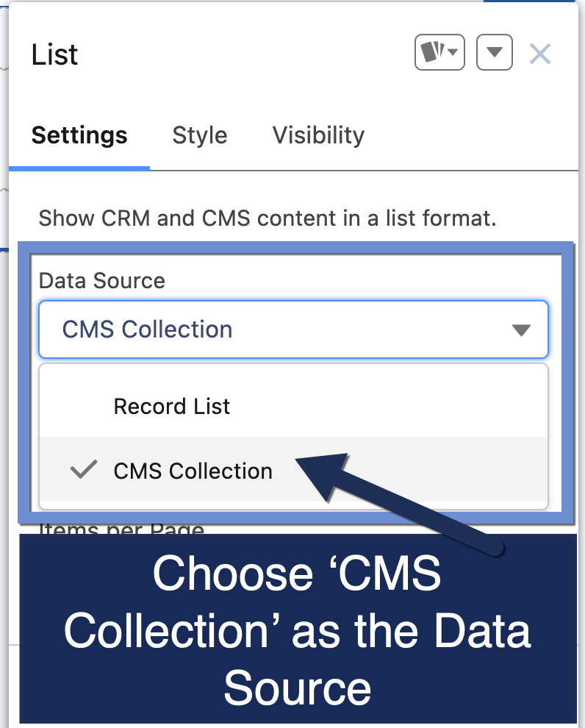This screenshot has width=585, height=728.
Task: Click the small caret beside the cards icon
Action: coord(453,53)
